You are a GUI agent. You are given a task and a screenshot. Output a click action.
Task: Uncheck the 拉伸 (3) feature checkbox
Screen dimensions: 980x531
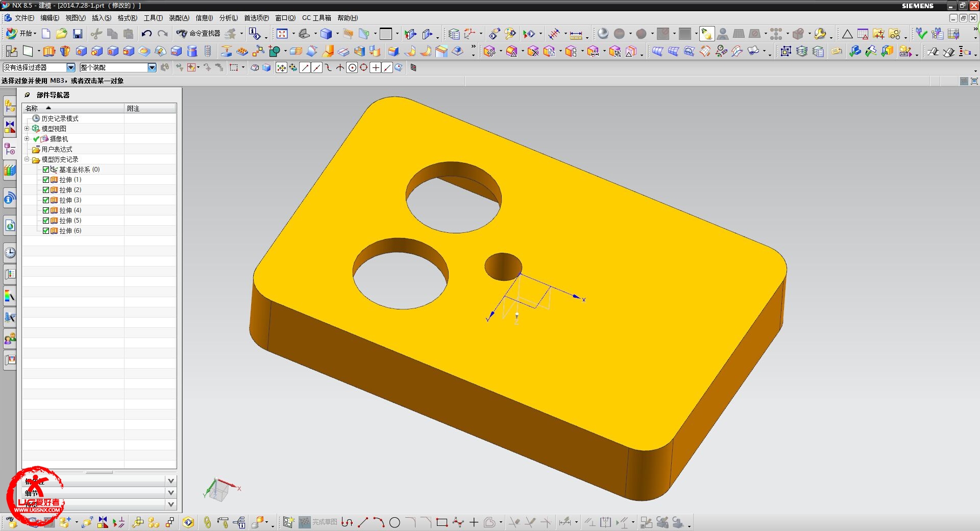46,200
